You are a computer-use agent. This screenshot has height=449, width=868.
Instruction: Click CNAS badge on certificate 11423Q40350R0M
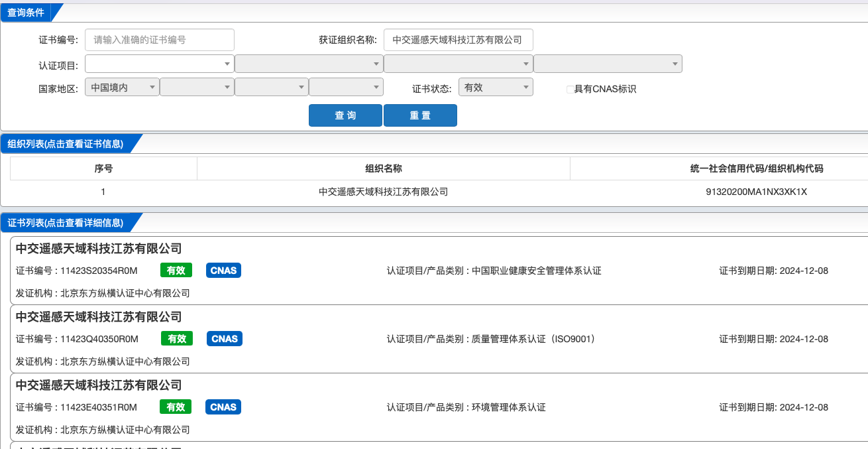pyautogui.click(x=225, y=339)
